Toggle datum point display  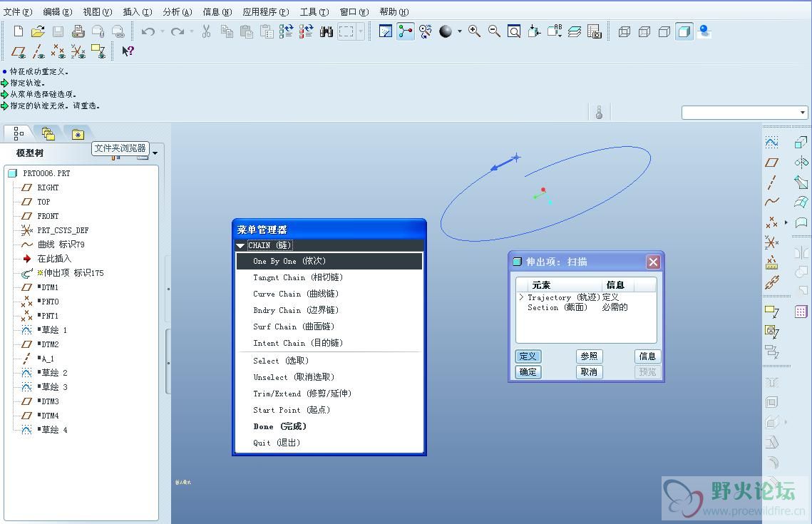coord(58,51)
